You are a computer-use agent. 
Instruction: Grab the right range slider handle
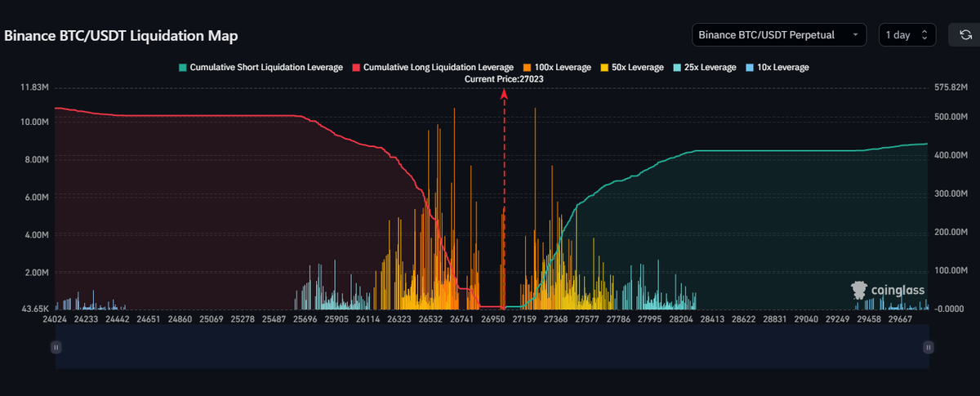(x=928, y=347)
